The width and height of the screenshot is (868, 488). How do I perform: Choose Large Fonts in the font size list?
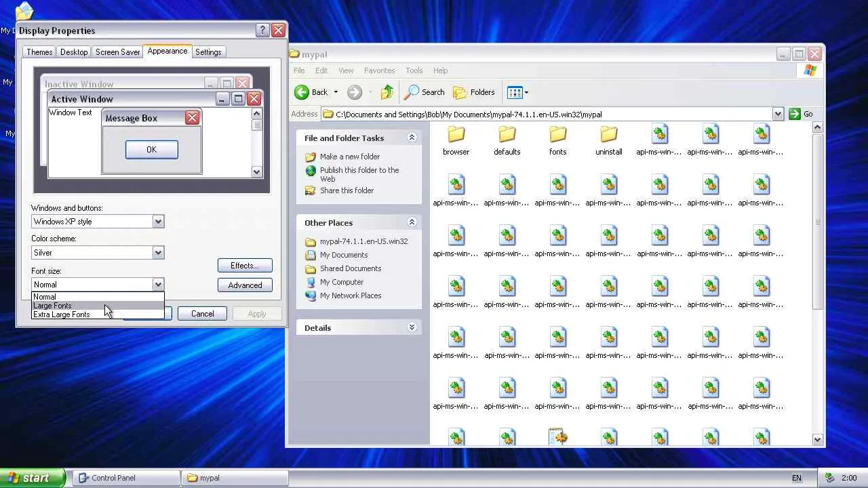click(x=98, y=306)
